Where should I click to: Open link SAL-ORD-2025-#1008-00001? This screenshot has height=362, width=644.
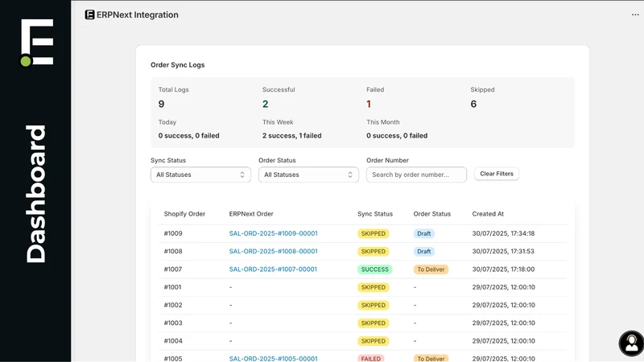tap(273, 251)
